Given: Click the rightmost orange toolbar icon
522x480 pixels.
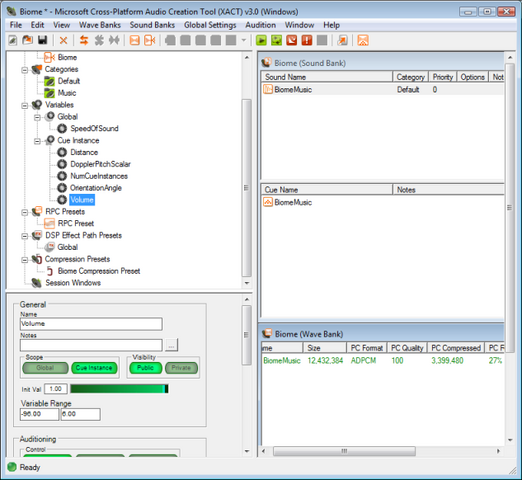Looking at the screenshot, I should [363, 40].
